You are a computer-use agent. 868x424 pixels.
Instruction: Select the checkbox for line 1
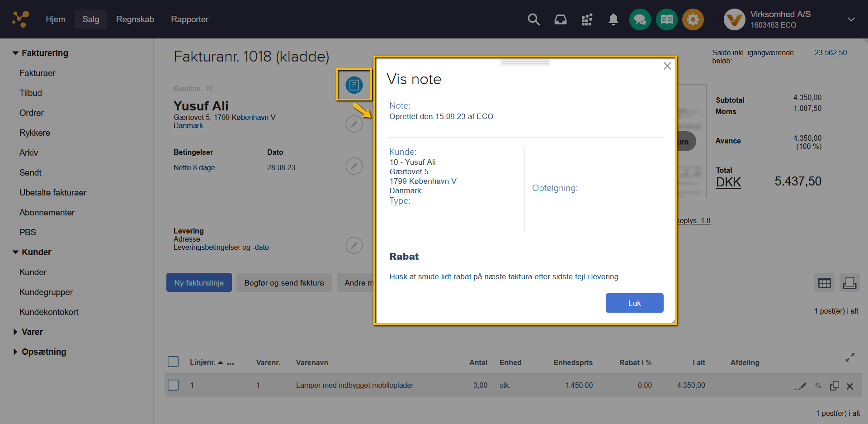(173, 385)
